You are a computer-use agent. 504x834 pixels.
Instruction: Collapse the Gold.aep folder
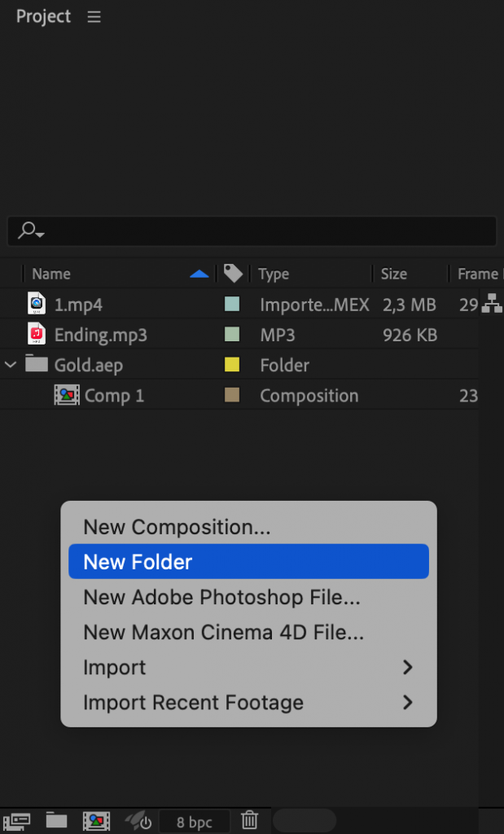pos(11,365)
